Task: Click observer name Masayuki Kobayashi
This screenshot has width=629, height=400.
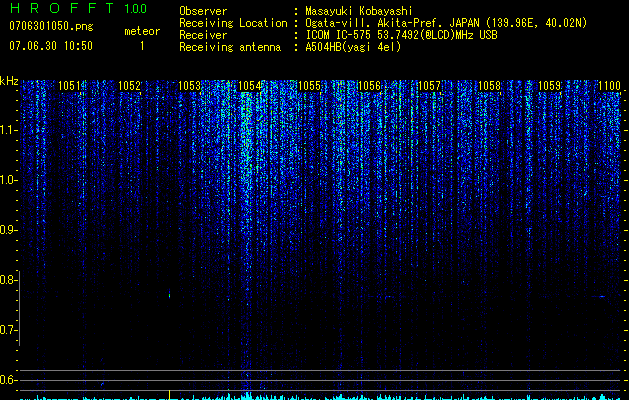Action: (x=359, y=11)
